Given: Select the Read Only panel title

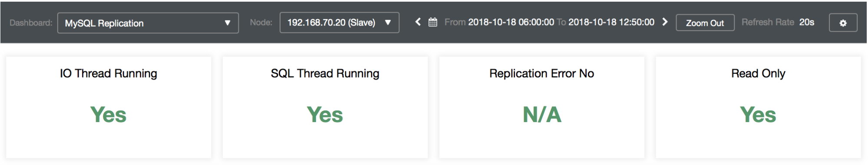Looking at the screenshot, I should pos(758,74).
